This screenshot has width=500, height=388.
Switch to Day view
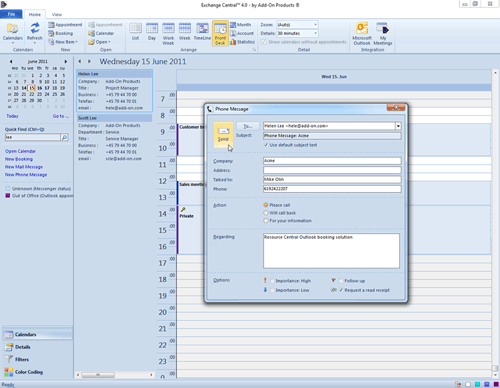pos(152,32)
